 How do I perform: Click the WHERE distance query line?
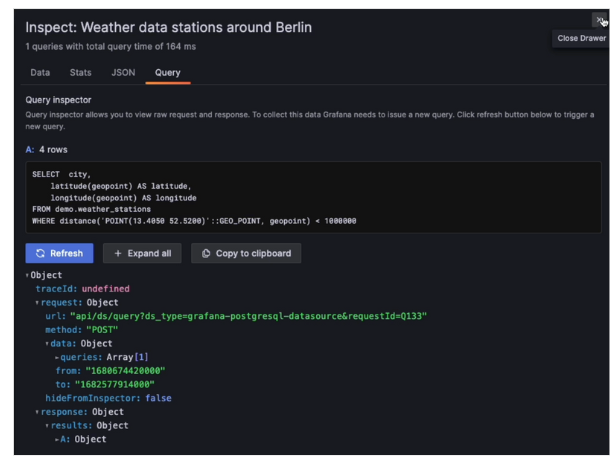[x=194, y=221]
